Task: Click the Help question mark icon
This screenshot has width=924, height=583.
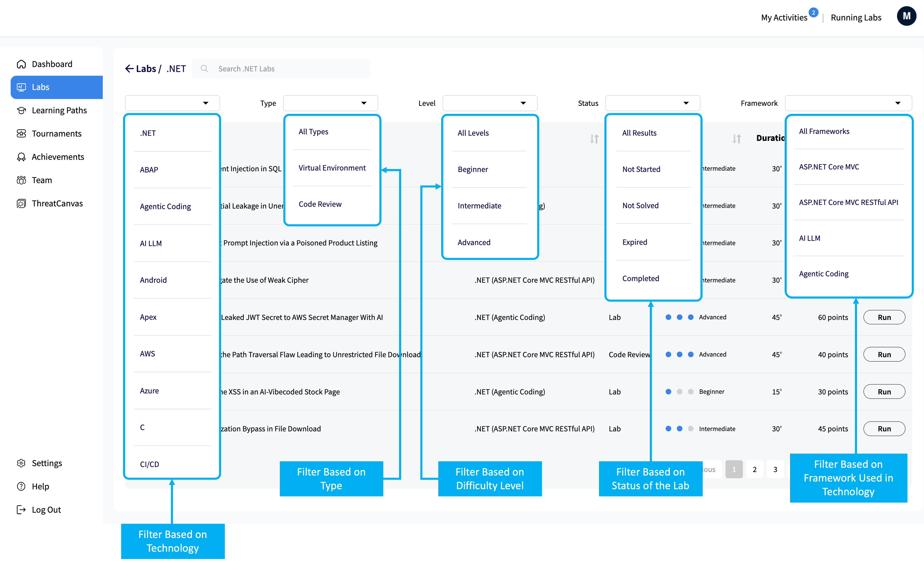Action: pyautogui.click(x=22, y=487)
